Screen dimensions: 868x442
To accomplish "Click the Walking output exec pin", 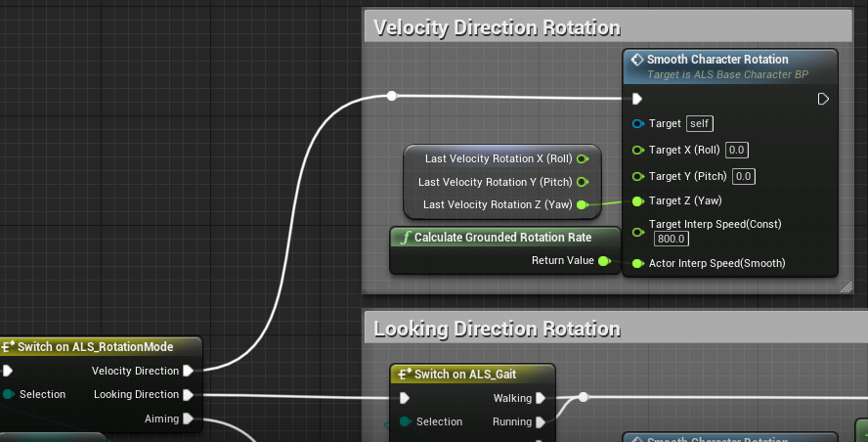I will tap(541, 398).
